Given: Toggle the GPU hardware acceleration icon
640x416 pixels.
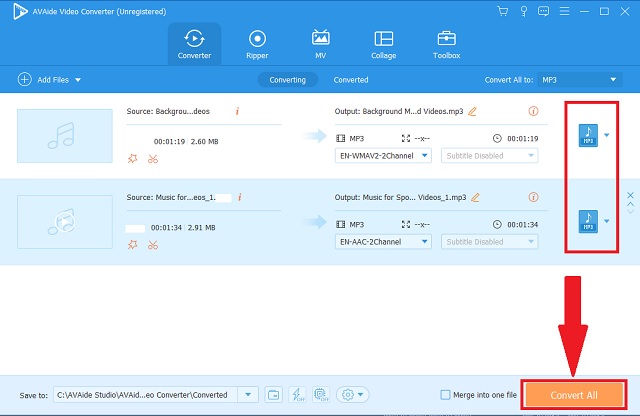Looking at the screenshot, I should [x=321, y=395].
